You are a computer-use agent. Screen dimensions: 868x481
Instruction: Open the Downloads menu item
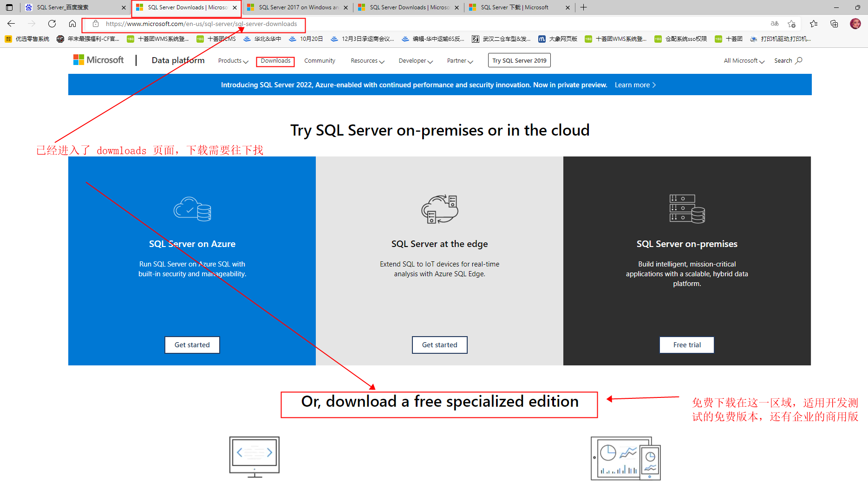275,61
